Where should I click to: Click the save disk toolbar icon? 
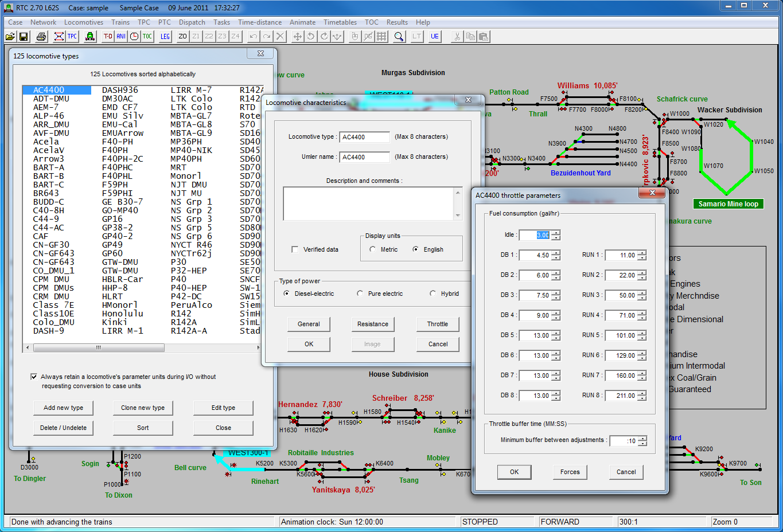pyautogui.click(x=24, y=37)
